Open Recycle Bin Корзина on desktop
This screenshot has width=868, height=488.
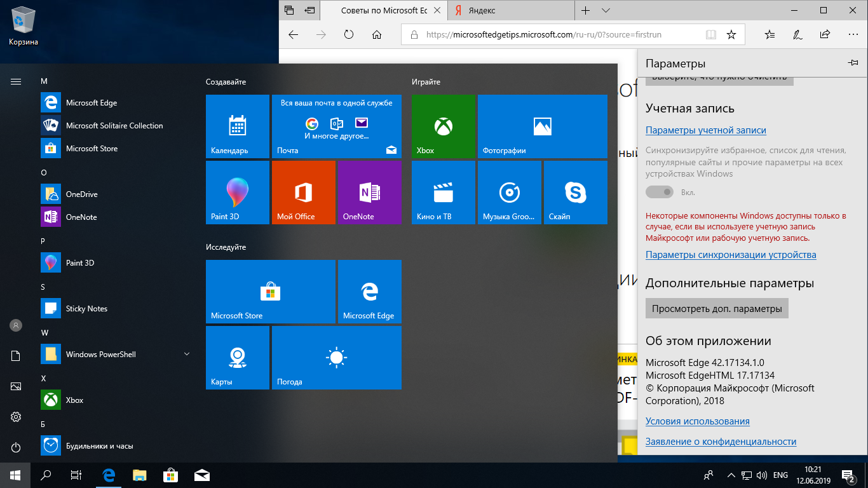(x=24, y=27)
